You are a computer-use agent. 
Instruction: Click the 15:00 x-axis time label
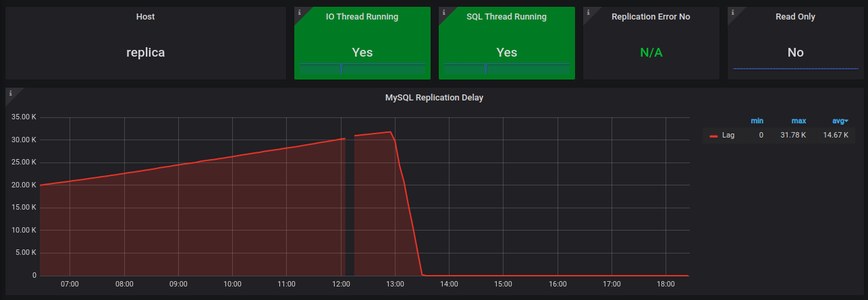tap(503, 284)
